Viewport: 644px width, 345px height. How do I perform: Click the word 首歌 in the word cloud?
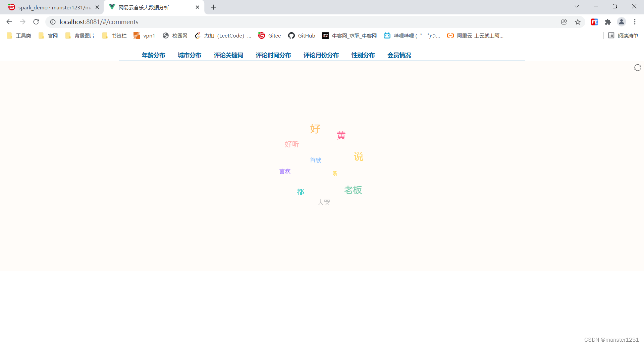click(x=316, y=160)
